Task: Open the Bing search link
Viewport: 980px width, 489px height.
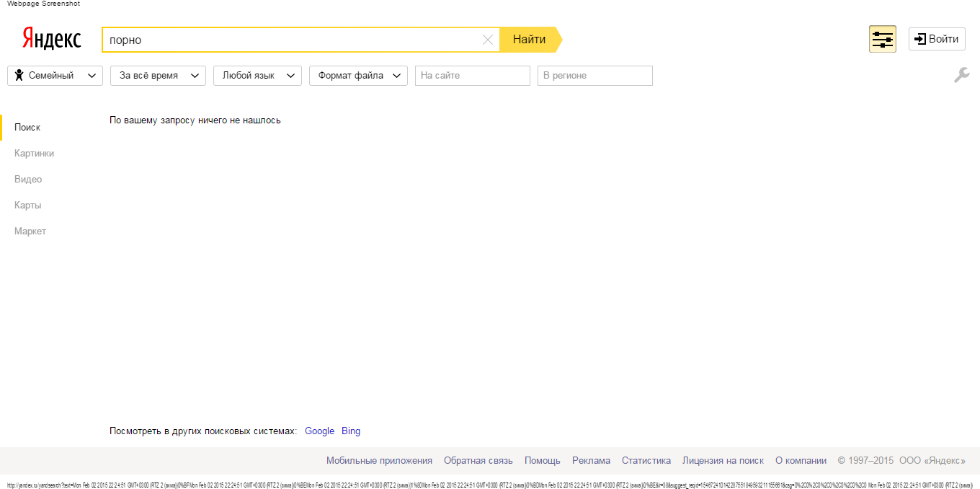Action: (351, 431)
